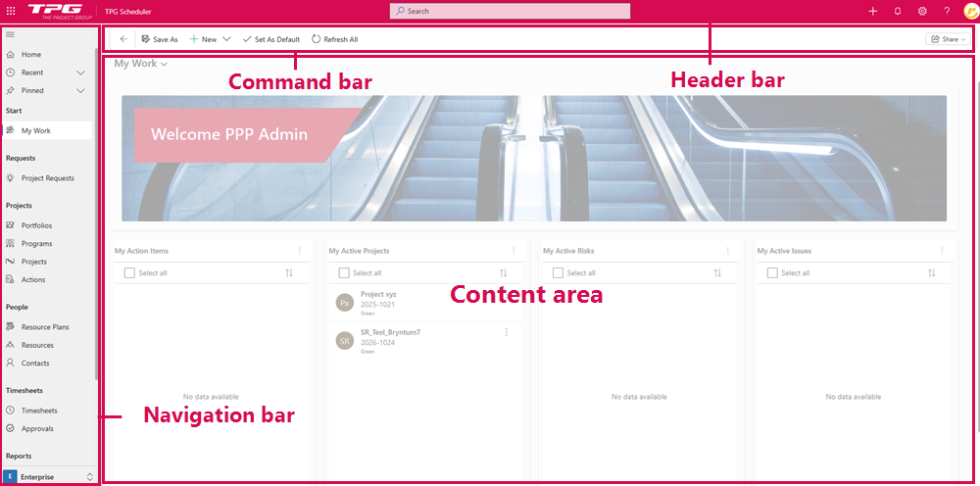Click the plus icon in header
980x486 pixels.
tap(873, 11)
